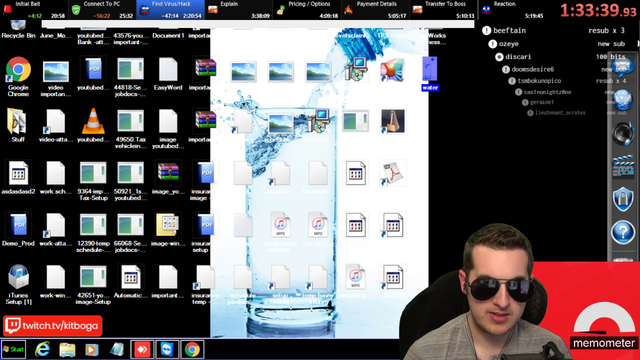The height and width of the screenshot is (360, 640).
Task: Open the Recycle Bin icon
Action: click(x=18, y=30)
